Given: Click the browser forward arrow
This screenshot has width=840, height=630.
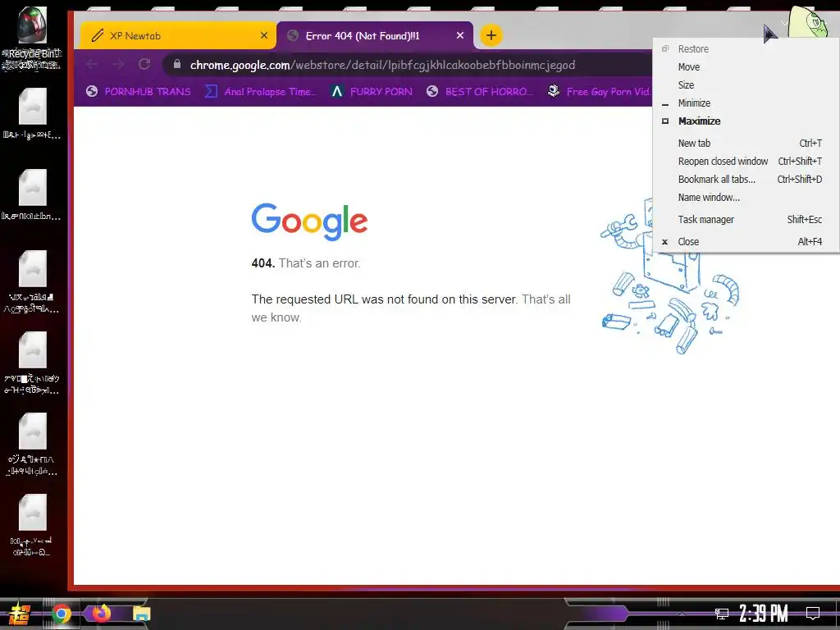Looking at the screenshot, I should pos(118,64).
